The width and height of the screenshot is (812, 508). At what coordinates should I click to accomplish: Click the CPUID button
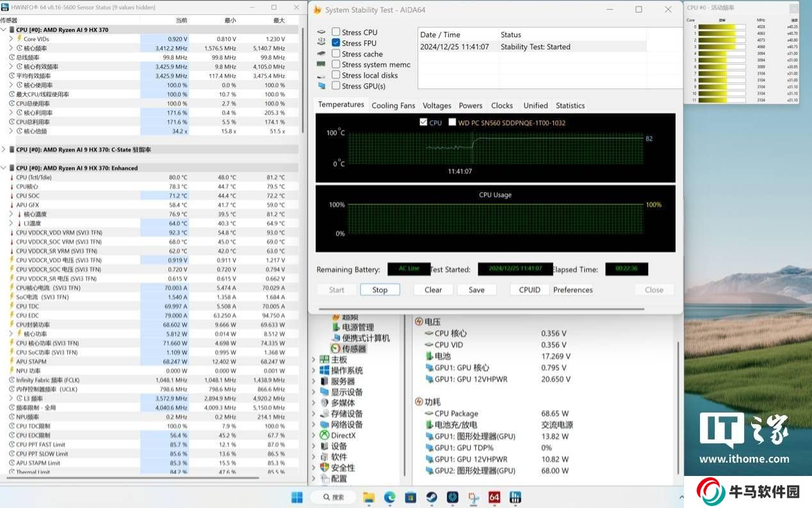pos(530,290)
